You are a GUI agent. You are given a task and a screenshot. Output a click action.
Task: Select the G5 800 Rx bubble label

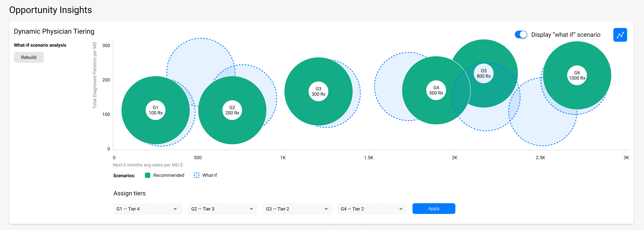click(x=484, y=74)
